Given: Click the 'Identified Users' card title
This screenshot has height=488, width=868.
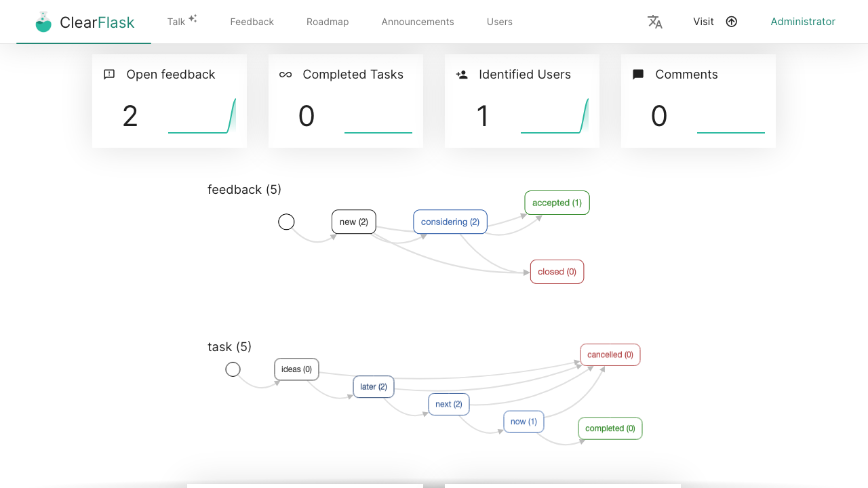Looking at the screenshot, I should point(525,75).
